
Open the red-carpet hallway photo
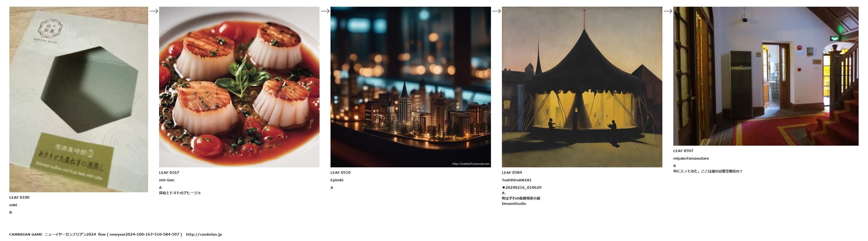[766, 76]
